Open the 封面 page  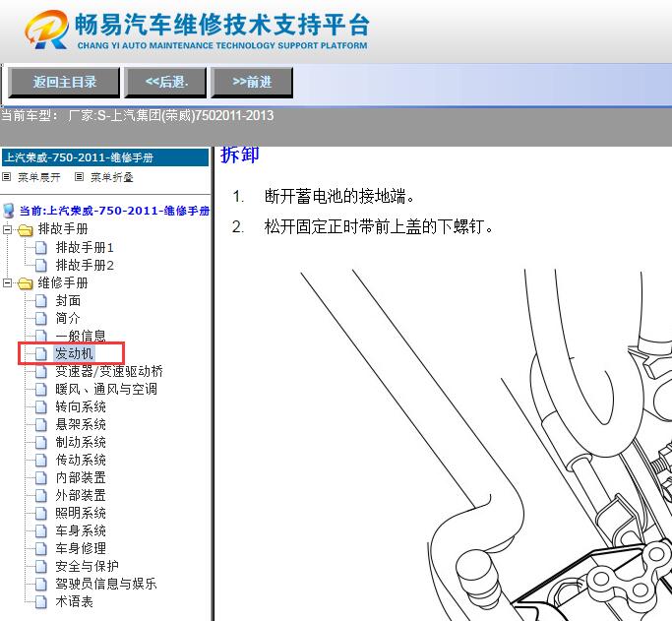pyautogui.click(x=68, y=300)
